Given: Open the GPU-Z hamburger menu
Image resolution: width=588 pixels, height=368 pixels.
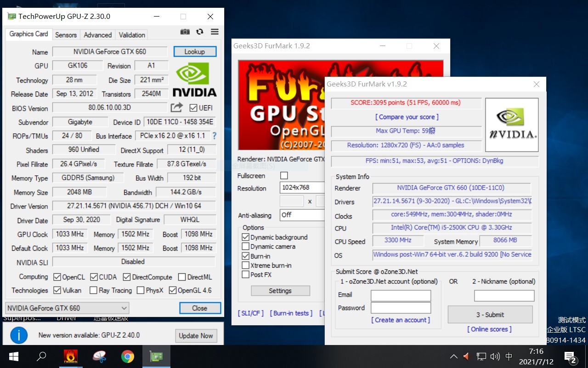Looking at the screenshot, I should point(215,32).
